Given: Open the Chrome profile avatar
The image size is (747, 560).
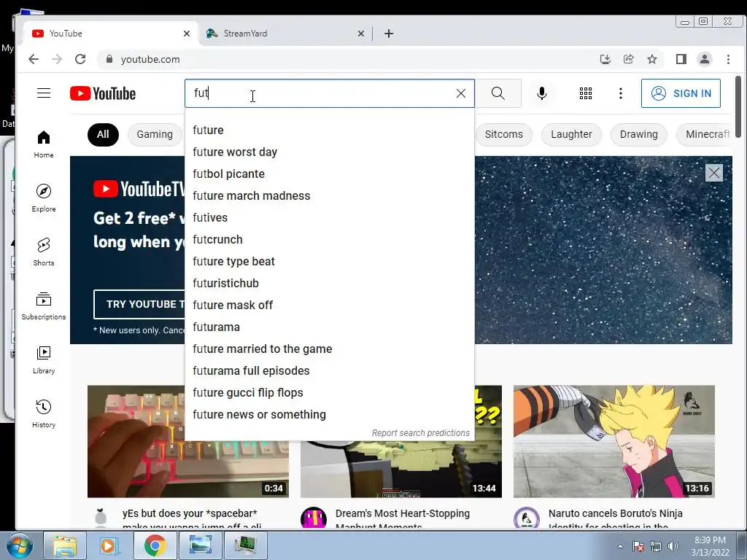Looking at the screenshot, I should 704,59.
